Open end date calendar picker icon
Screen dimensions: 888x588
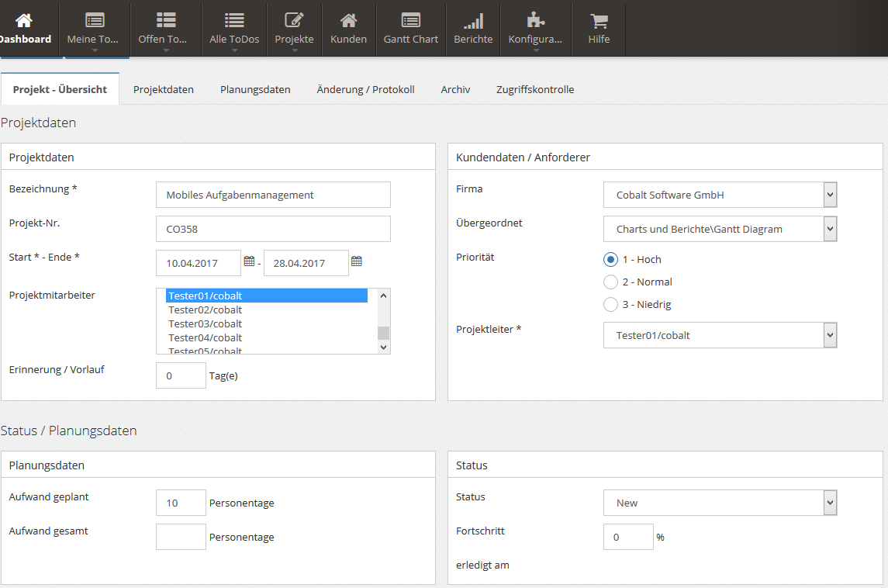pos(356,262)
